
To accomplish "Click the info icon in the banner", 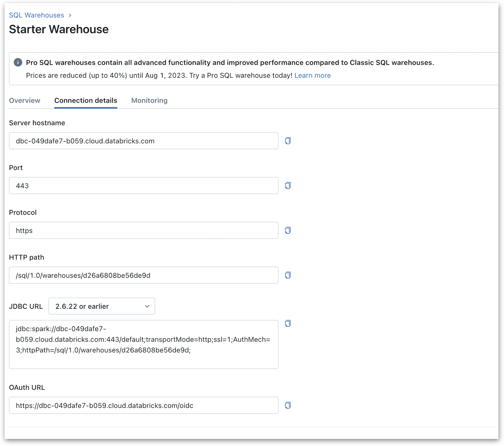I will click(18, 62).
